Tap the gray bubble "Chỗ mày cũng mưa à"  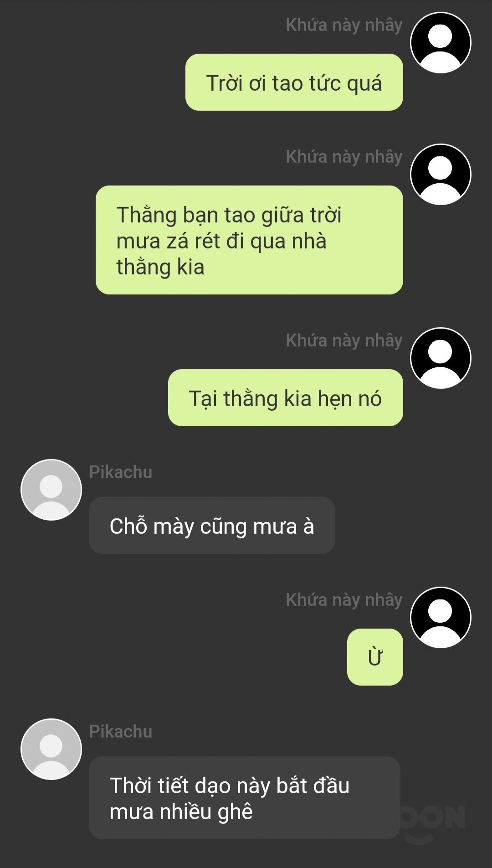(x=212, y=525)
